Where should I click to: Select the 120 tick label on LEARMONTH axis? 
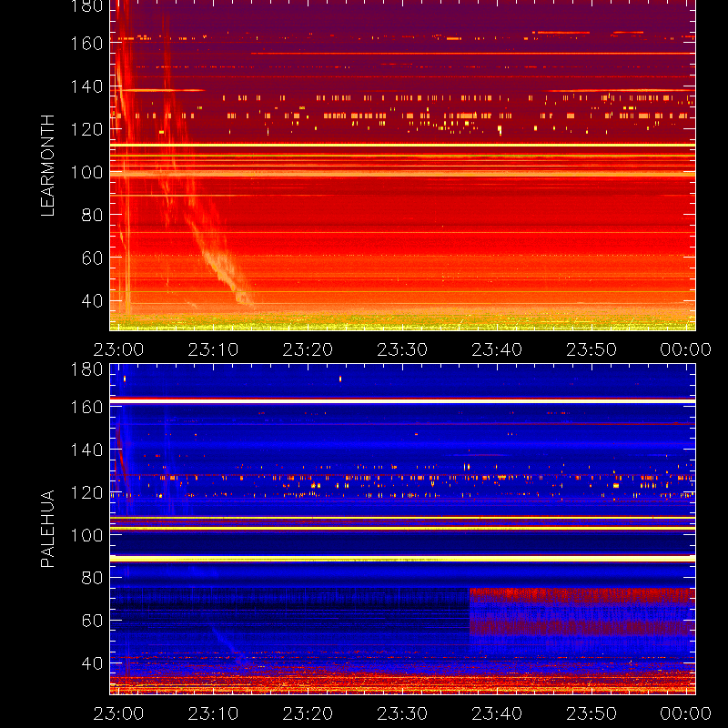tap(86, 129)
